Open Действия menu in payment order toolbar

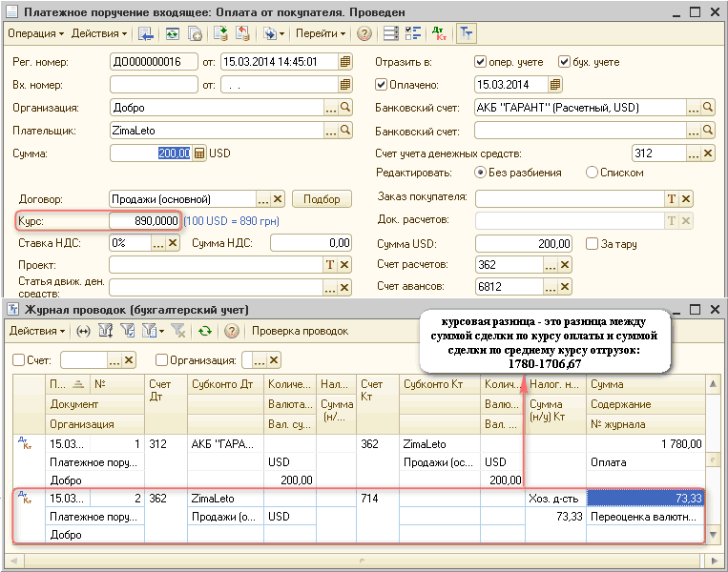(x=99, y=33)
